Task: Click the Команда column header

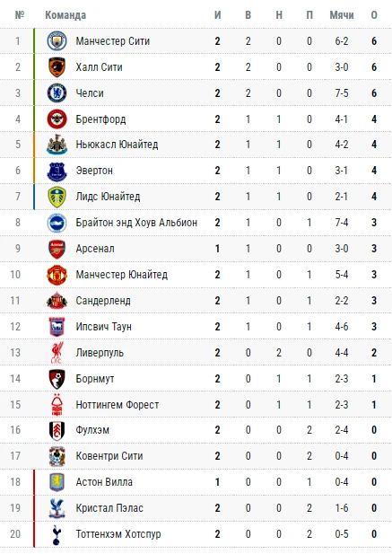Action: 65,15
